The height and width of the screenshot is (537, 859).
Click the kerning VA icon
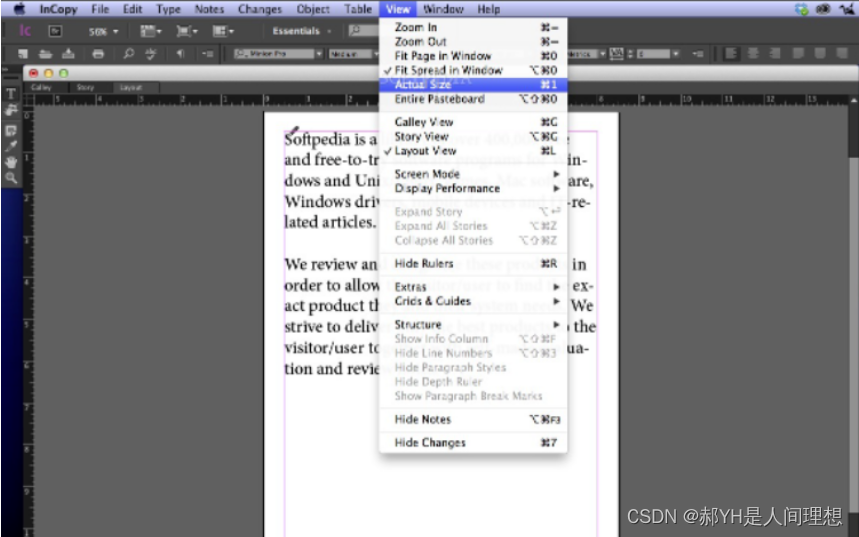tap(616, 53)
